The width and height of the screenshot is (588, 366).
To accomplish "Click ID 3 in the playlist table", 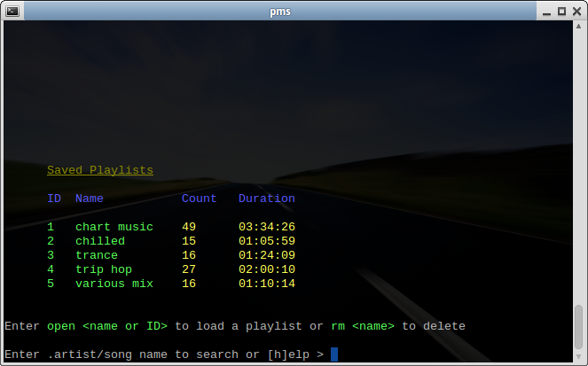I will tap(51, 255).
